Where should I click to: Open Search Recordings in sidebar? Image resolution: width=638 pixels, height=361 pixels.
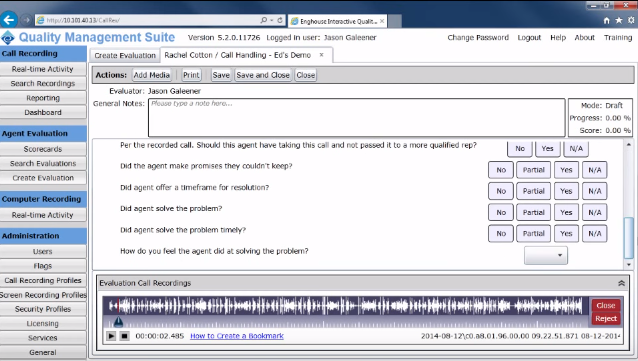point(43,83)
